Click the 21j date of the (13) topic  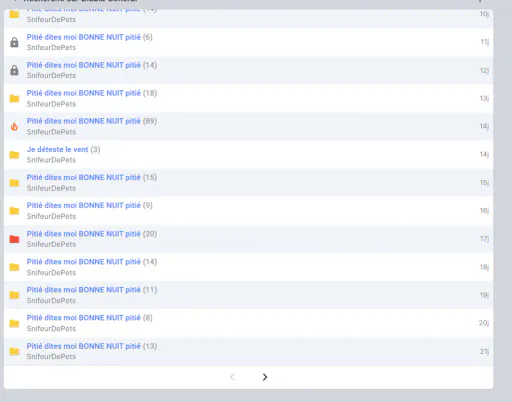pyautogui.click(x=485, y=351)
